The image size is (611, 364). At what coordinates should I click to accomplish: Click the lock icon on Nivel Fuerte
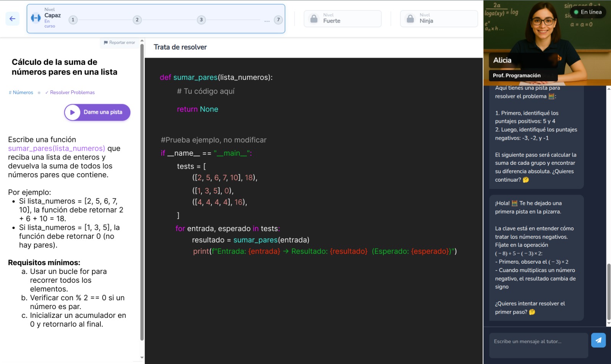(314, 19)
